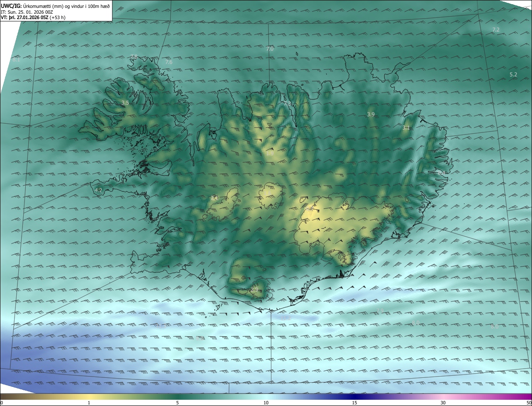Click the map value label 5.2

513,75
